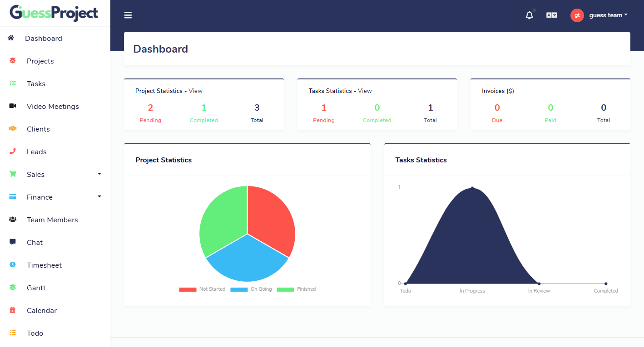Toggle the On Going legend item
The width and height of the screenshot is (644, 347).
pyautogui.click(x=251, y=289)
